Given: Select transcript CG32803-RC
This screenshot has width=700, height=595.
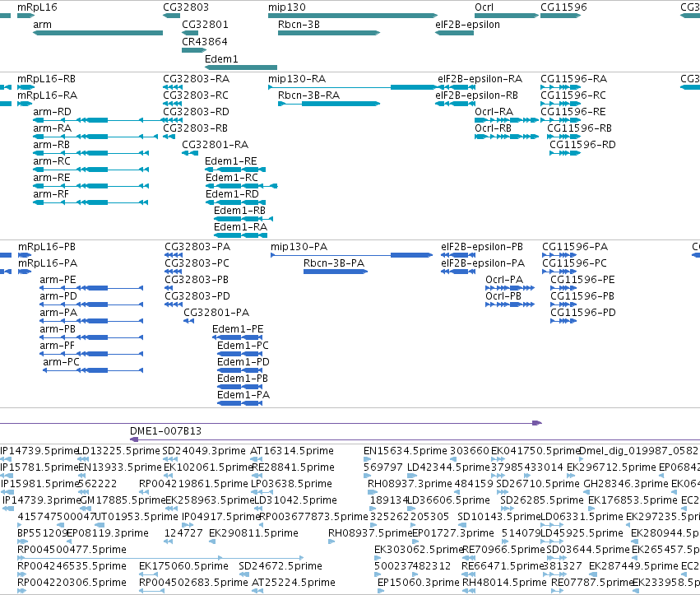Looking at the screenshot, I should 173,104.
